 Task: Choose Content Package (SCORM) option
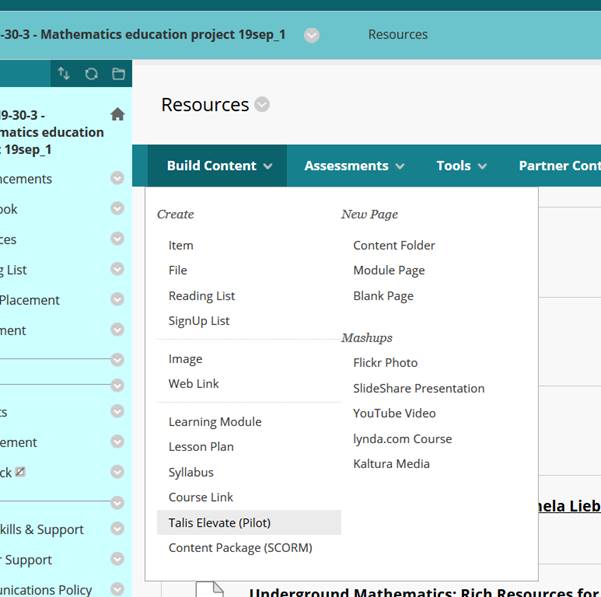[x=240, y=548]
